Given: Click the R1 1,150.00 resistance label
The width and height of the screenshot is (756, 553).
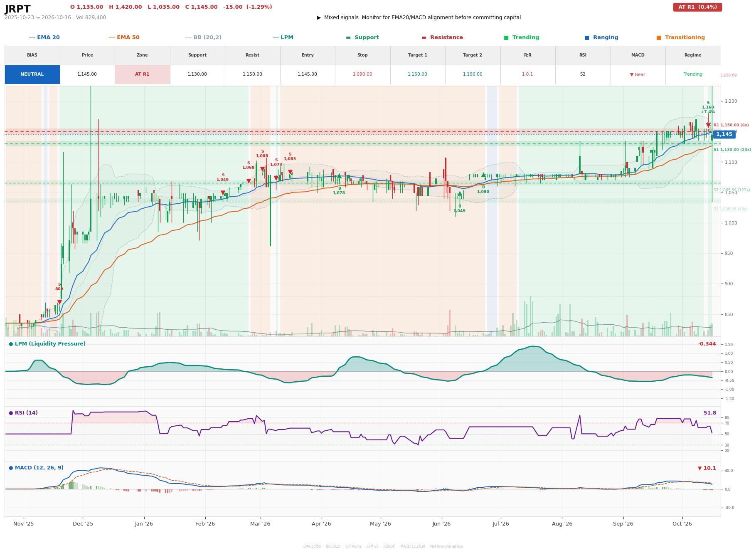Looking at the screenshot, I should pyautogui.click(x=731, y=125).
